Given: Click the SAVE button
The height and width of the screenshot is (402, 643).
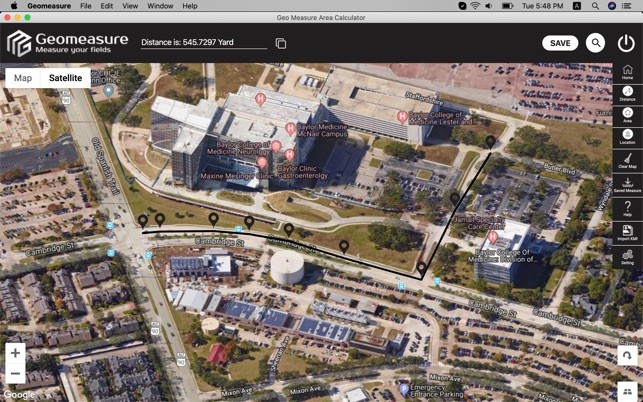Looking at the screenshot, I should point(560,43).
